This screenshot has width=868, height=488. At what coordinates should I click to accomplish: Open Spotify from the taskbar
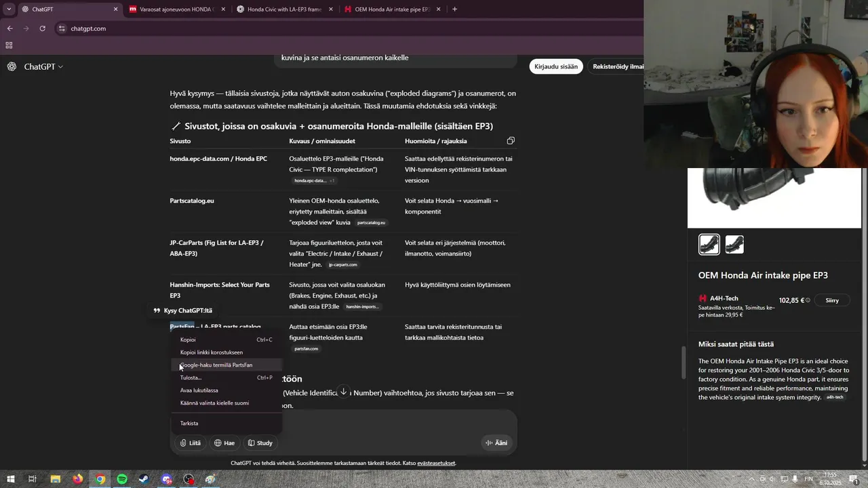pos(122,479)
